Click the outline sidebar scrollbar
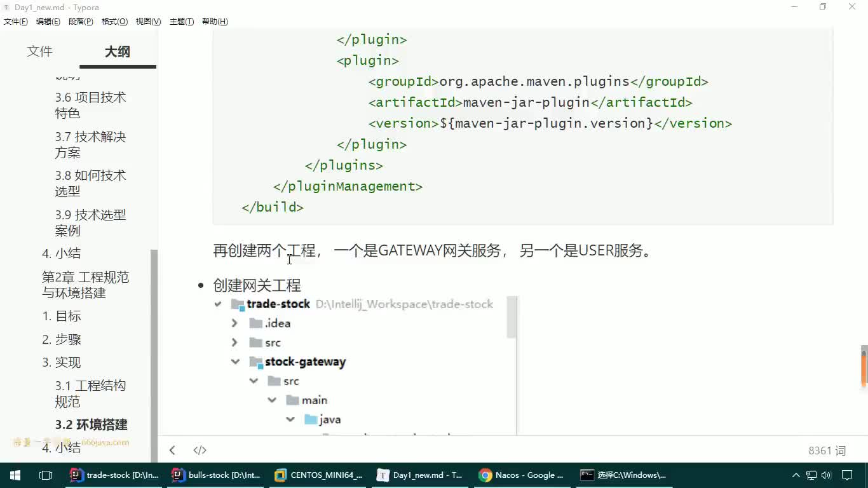This screenshot has width=868, height=488. tap(153, 356)
